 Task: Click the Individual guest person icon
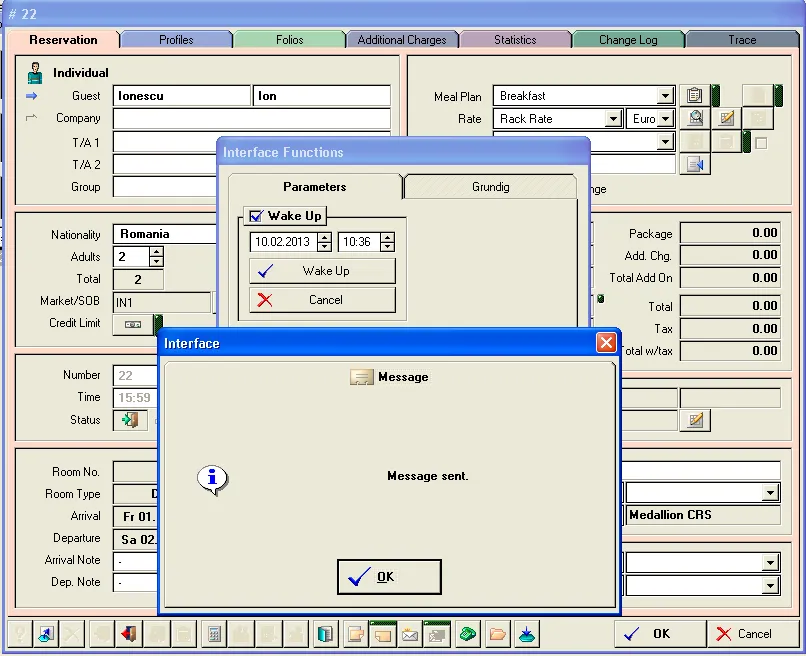click(35, 72)
